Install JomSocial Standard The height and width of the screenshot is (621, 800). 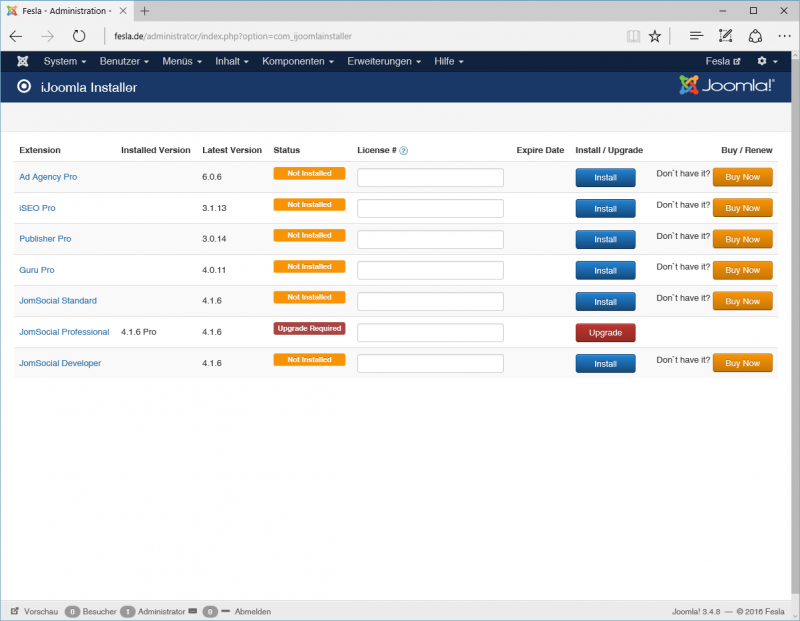click(x=605, y=302)
